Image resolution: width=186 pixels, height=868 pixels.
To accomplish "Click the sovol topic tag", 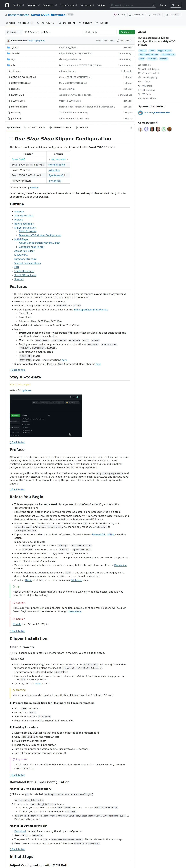I will point(152,50).
